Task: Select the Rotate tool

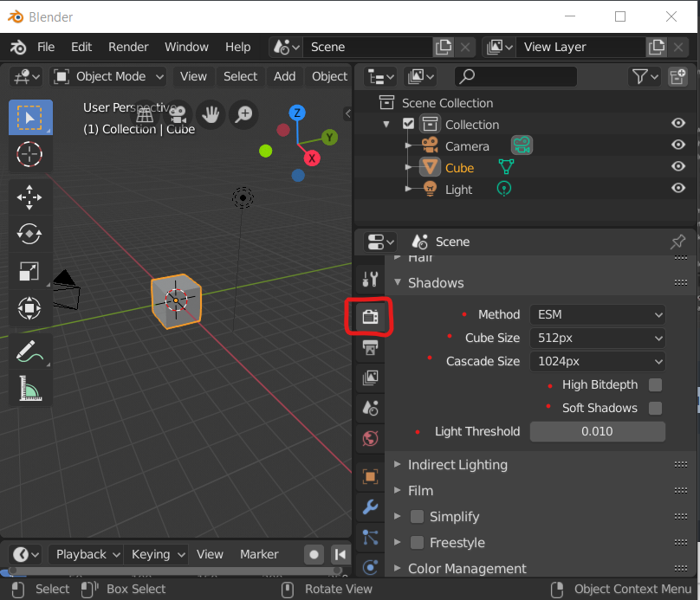Action: tap(29, 234)
